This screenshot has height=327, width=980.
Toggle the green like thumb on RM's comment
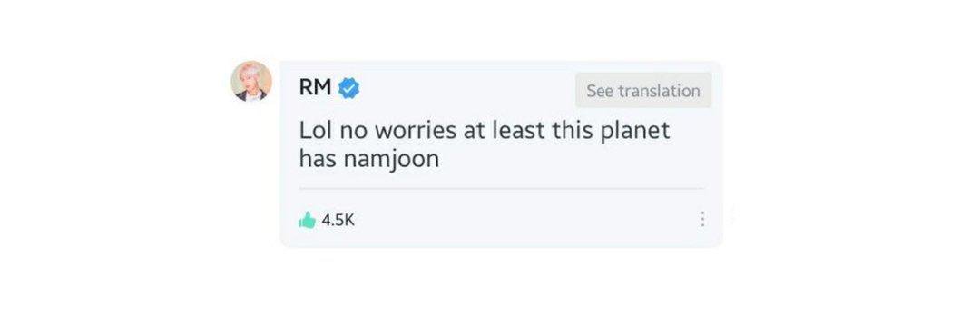point(307,220)
